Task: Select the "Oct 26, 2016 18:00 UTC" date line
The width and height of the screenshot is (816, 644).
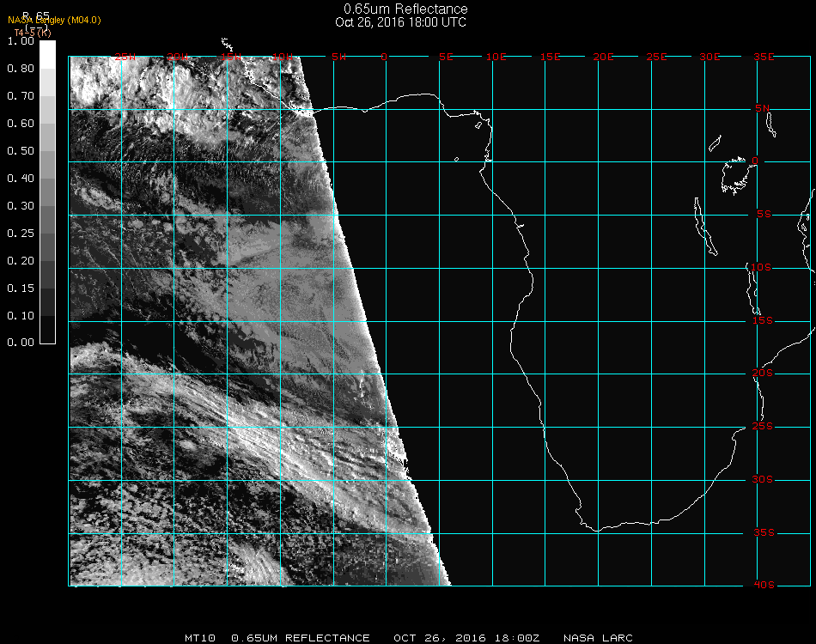Action: point(401,22)
